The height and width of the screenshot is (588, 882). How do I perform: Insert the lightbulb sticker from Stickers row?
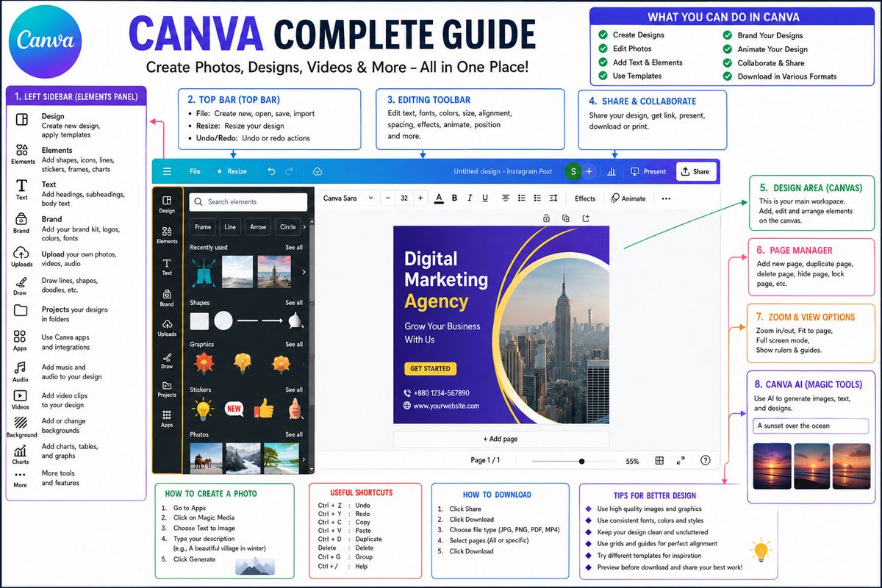click(x=201, y=409)
